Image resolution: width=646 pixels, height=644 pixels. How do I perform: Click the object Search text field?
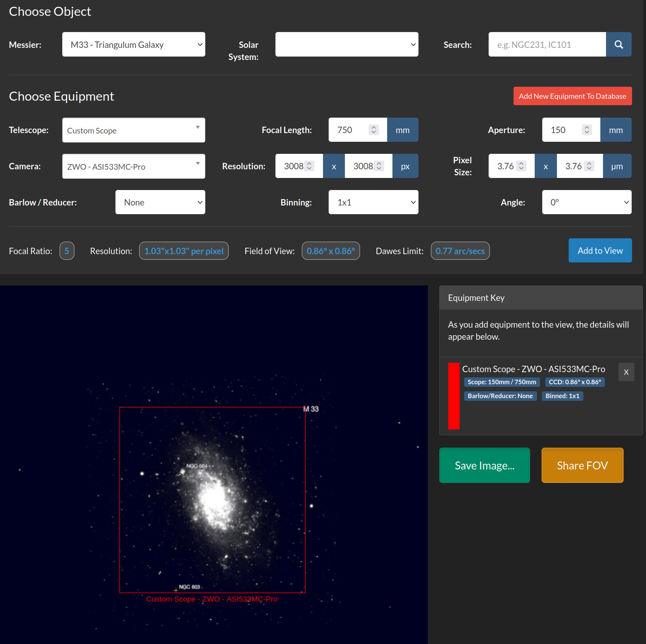[x=547, y=44]
